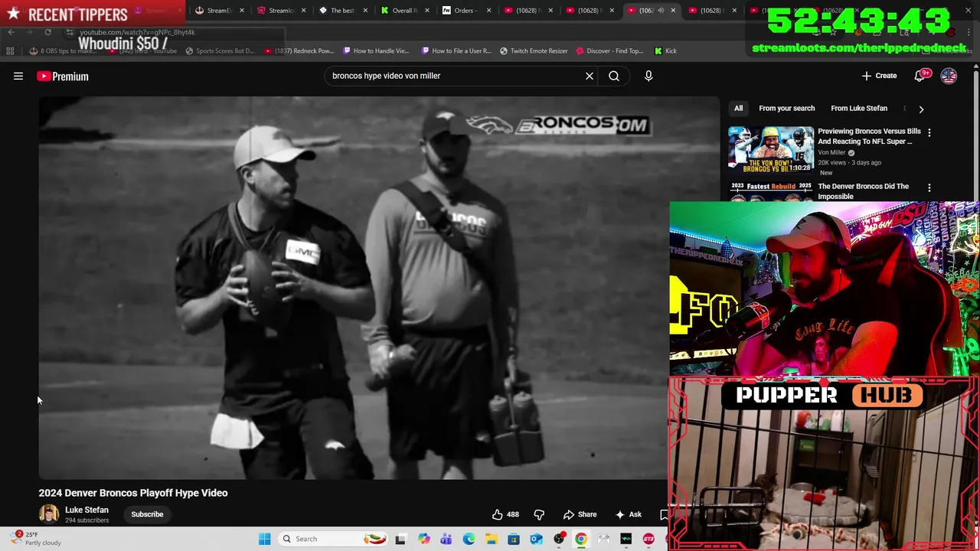The image size is (980, 551).
Task: Open the Twitch Emote Resizer bookmark
Action: [x=534, y=51]
